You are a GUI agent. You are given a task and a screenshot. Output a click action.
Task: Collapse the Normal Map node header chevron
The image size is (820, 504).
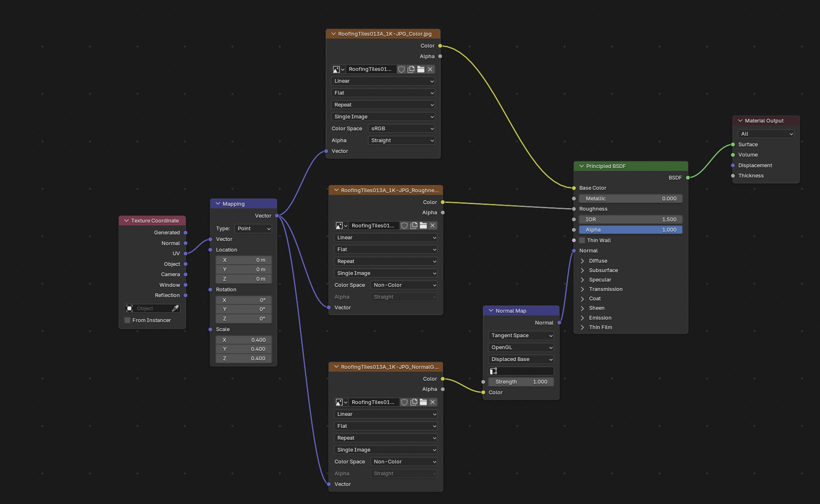click(491, 311)
